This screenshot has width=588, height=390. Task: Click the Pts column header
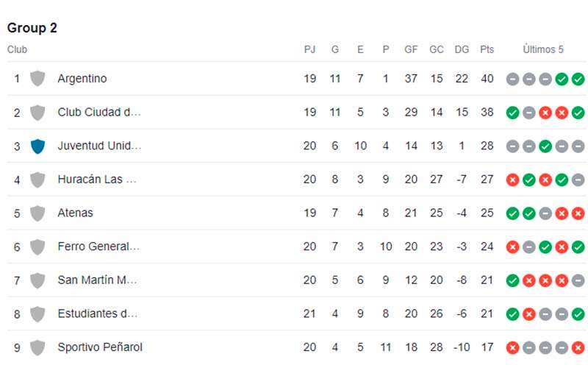[487, 49]
